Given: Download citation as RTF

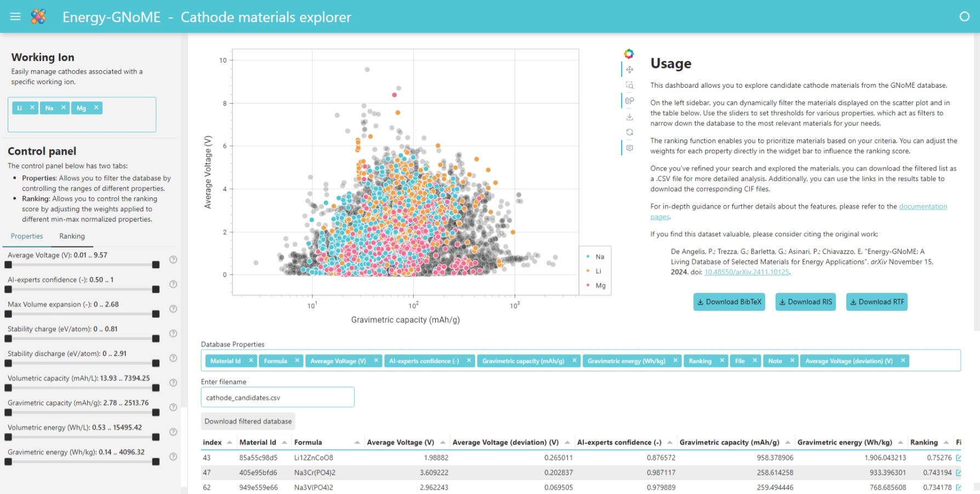Looking at the screenshot, I should (877, 302).
